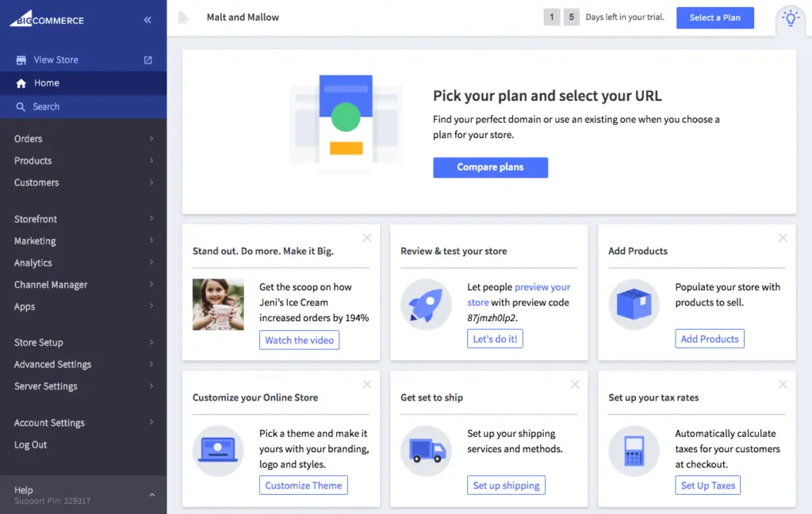Expand the Products menu chevron

pos(151,160)
